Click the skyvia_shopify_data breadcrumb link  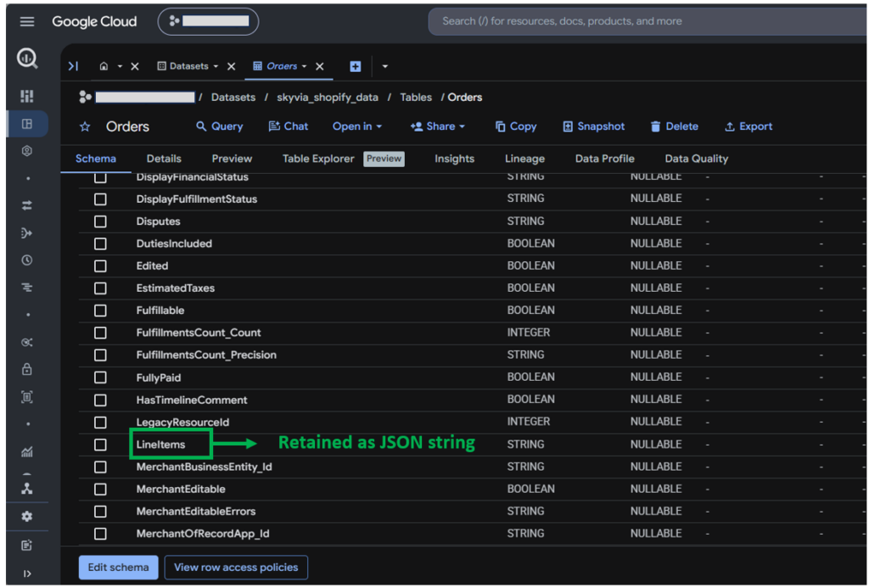tap(328, 98)
